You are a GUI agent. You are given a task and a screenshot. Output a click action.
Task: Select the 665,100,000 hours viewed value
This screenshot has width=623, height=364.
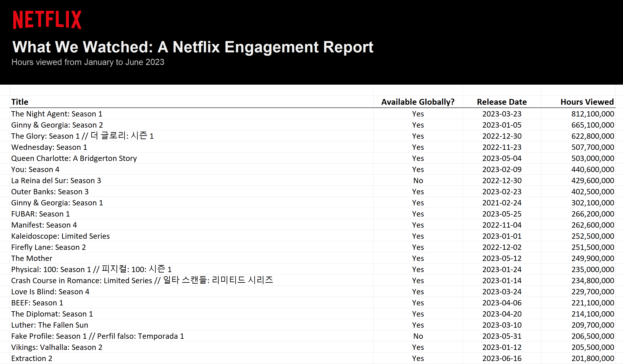click(x=593, y=125)
